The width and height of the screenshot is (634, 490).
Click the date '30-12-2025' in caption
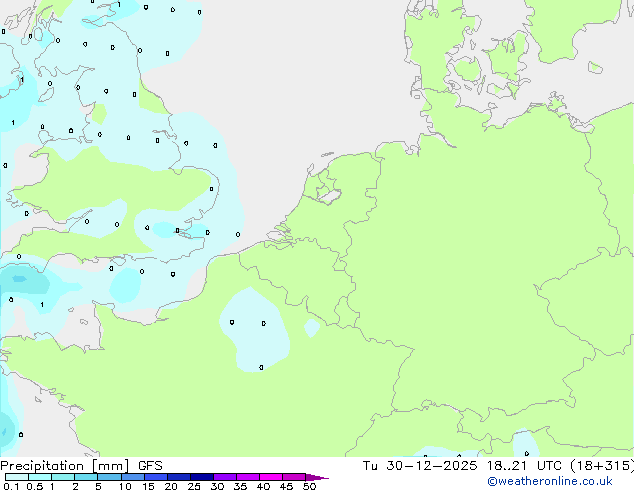[431, 466]
